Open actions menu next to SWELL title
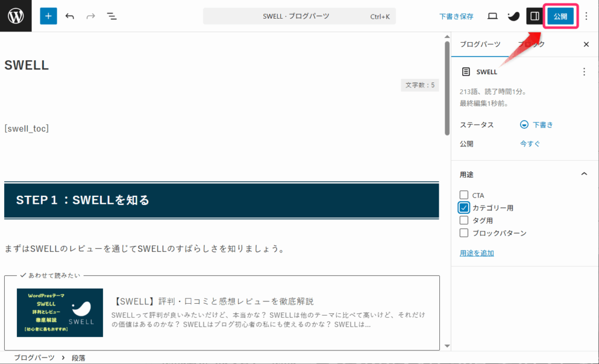Image resolution: width=599 pixels, height=364 pixels. pyautogui.click(x=584, y=72)
